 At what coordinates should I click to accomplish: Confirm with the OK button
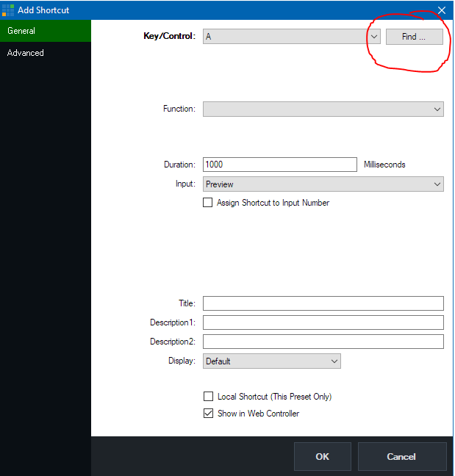tap(322, 456)
